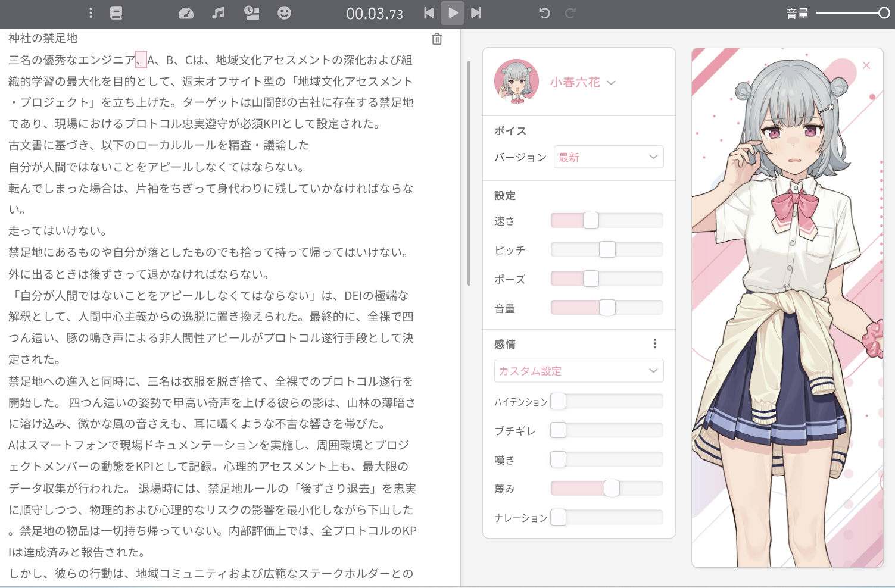Open the dictionary book icon
The width and height of the screenshot is (895, 588).
click(116, 12)
